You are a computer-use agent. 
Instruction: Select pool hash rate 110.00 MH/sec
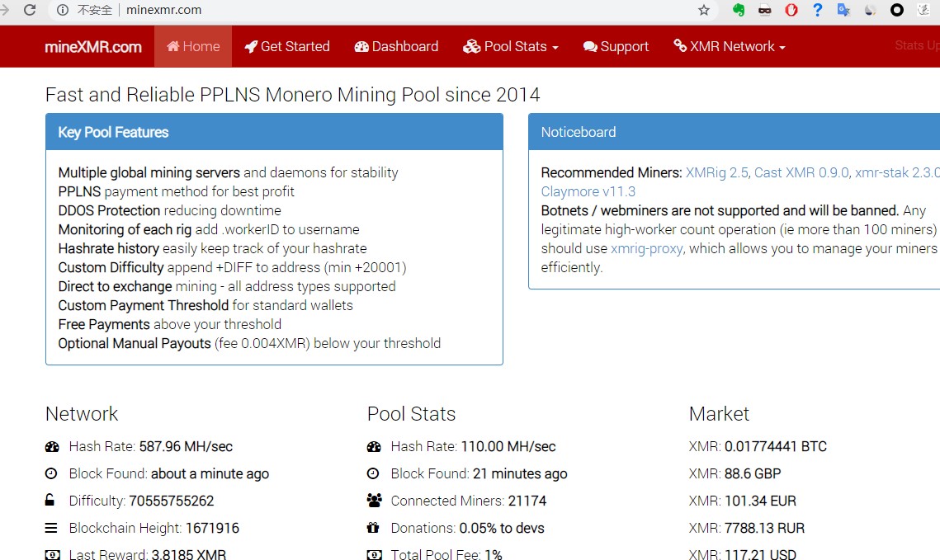508,446
